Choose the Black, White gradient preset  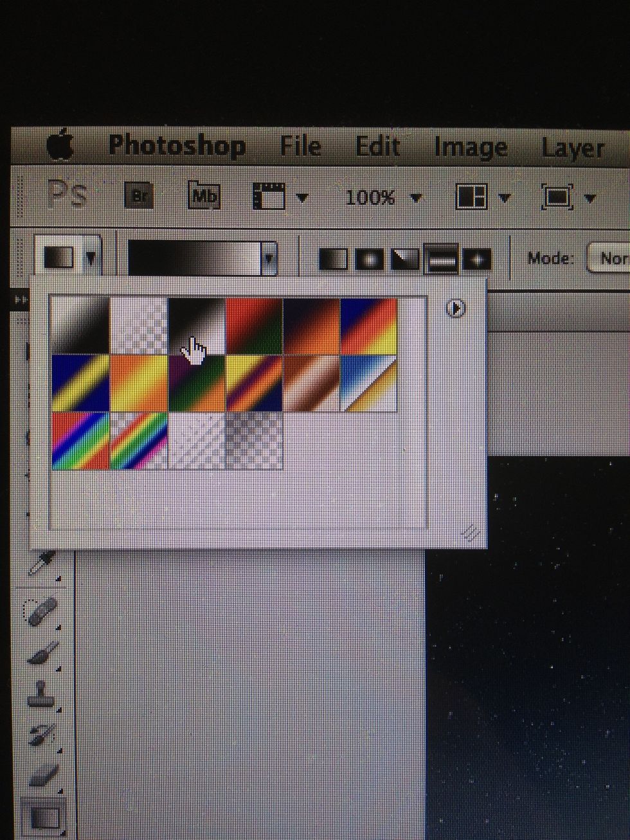tap(197, 326)
